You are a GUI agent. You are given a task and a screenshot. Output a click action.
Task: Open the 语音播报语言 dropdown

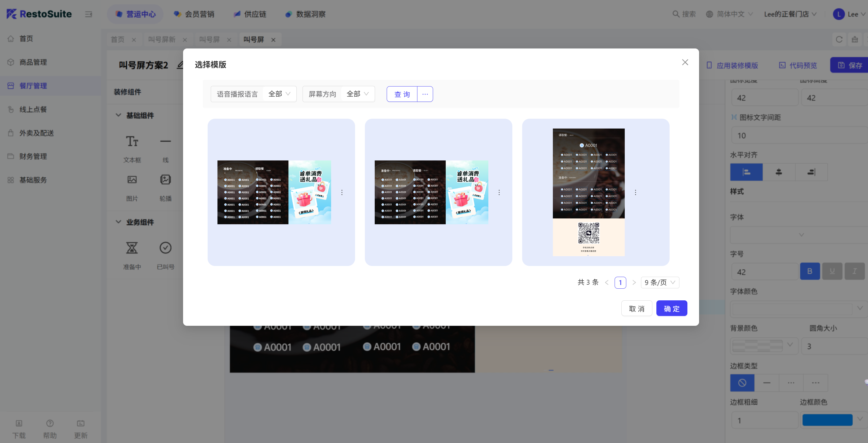(x=279, y=94)
